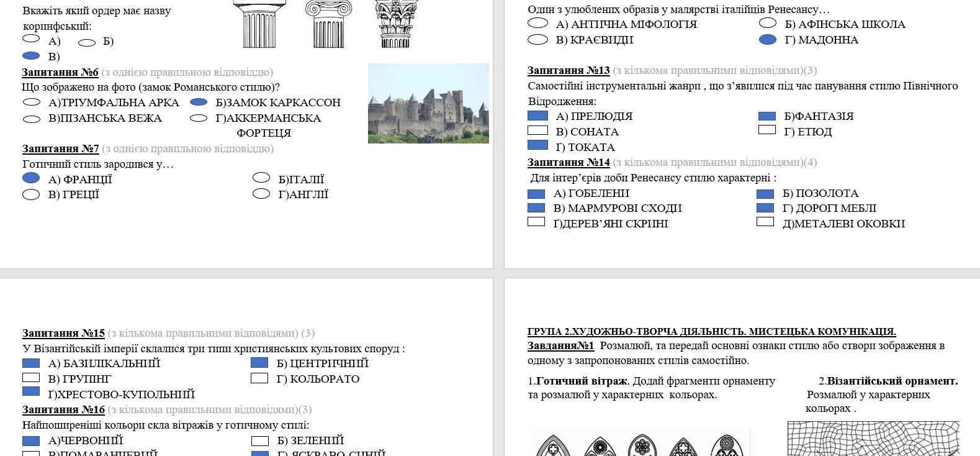The width and height of the screenshot is (980, 456).
Task: Click the Carcassonne castle photo
Action: pos(428,103)
